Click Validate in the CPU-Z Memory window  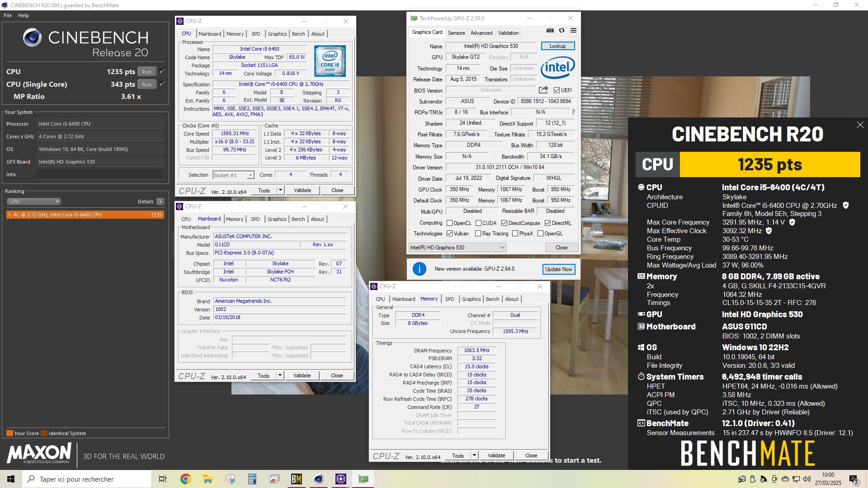496,455
